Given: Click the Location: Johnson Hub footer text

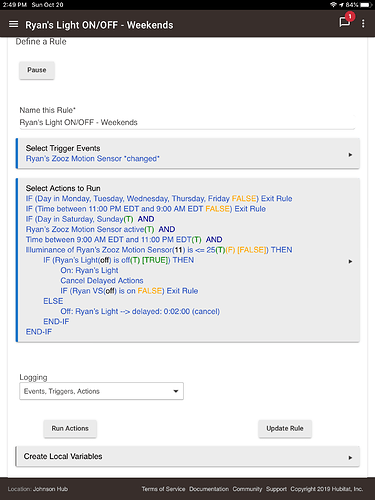Looking at the screenshot, I should (38, 489).
